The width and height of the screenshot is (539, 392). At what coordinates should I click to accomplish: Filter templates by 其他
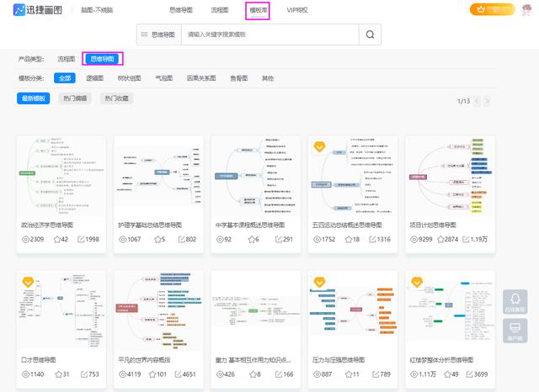[268, 78]
